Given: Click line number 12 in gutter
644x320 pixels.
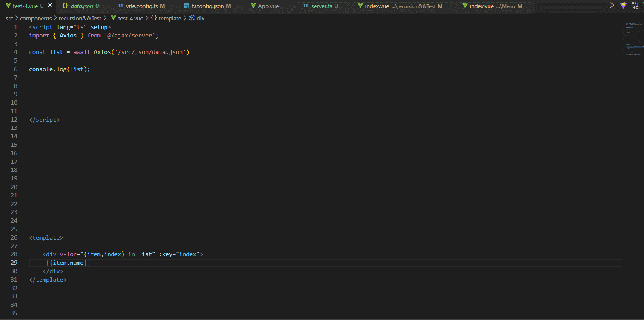Looking at the screenshot, I should tap(14, 120).
